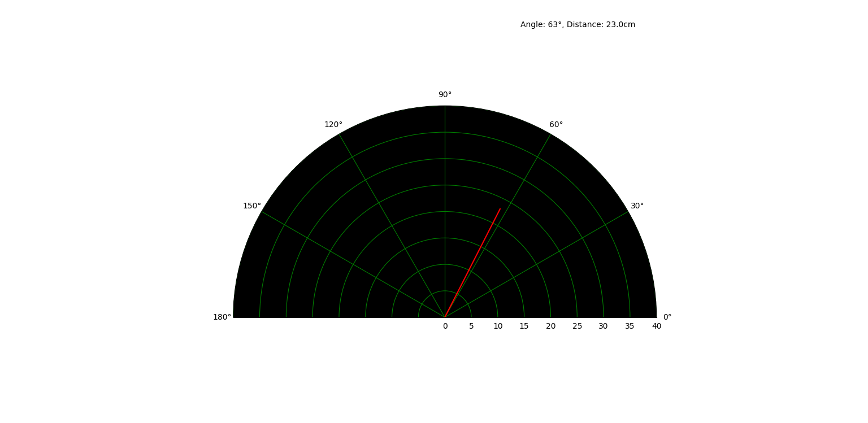Click the radial axis label 20
Image resolution: width=868 pixels, height=423 pixels.
pyautogui.click(x=551, y=326)
